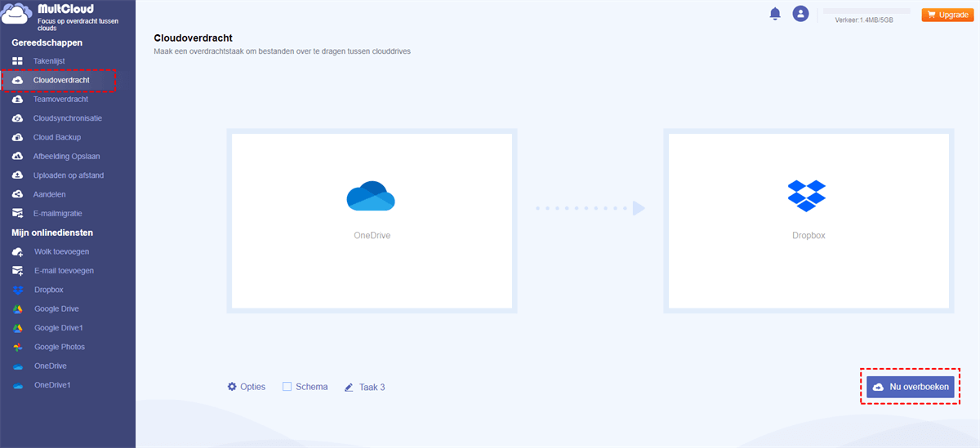Viewport: 980px width, 448px height.
Task: Open the user account avatar
Action: 801,14
